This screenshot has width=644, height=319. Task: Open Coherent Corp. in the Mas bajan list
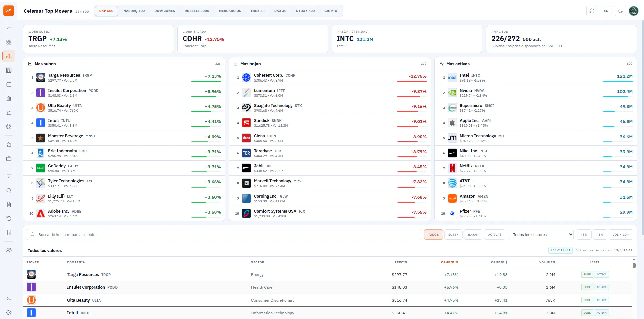click(x=330, y=77)
